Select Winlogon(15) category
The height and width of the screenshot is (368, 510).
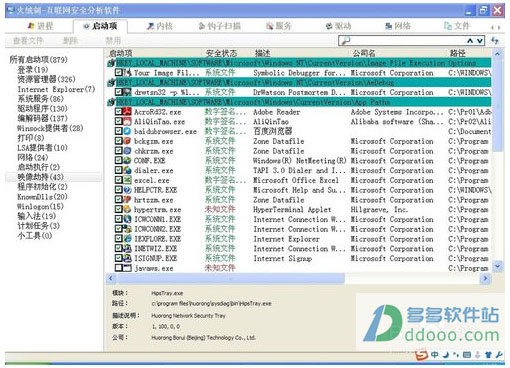[40, 206]
